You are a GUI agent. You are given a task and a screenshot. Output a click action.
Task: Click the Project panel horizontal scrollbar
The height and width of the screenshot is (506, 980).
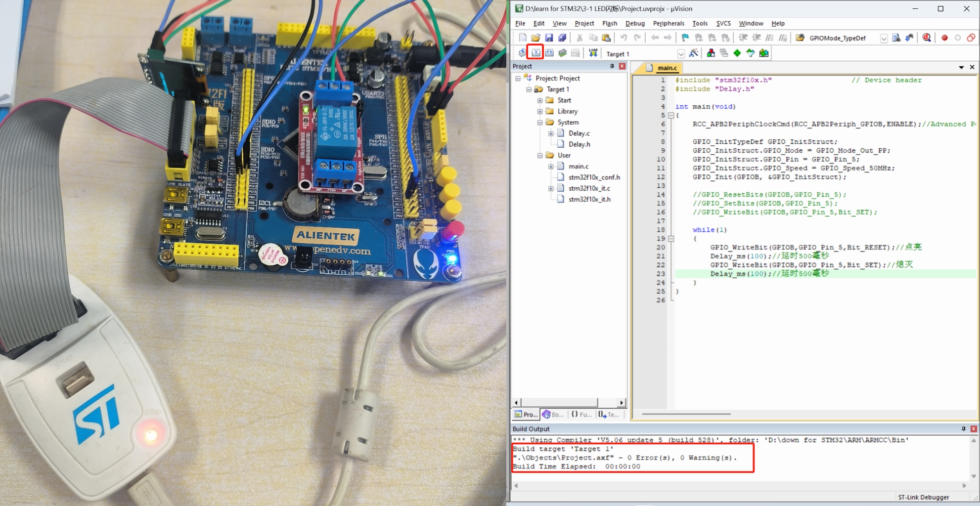559,403
